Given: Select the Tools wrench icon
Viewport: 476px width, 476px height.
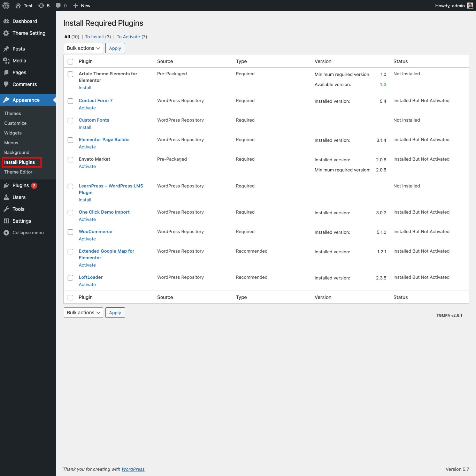Looking at the screenshot, I should pyautogui.click(x=6, y=209).
